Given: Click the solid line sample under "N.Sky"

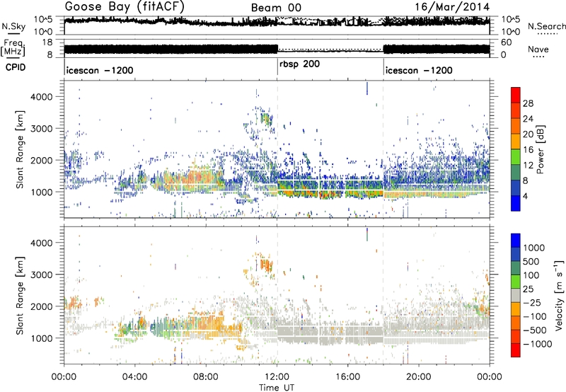Looking at the screenshot, I should coord(13,34).
